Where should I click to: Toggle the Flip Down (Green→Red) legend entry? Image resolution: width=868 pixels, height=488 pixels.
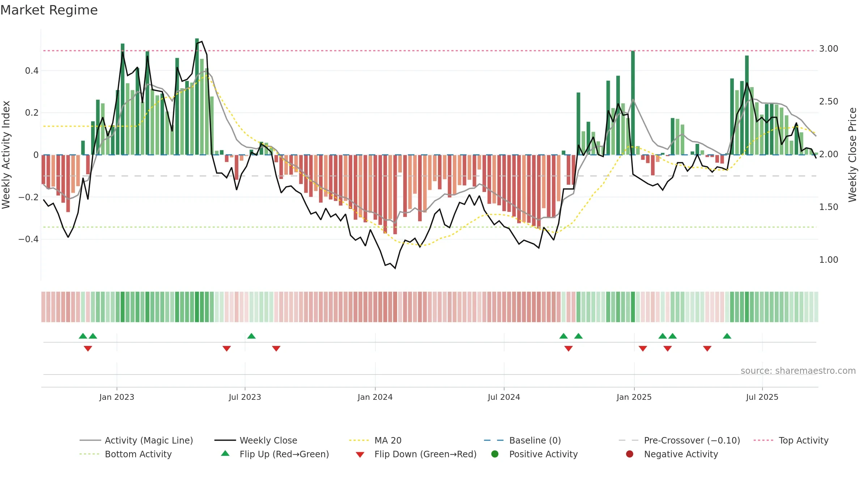[416, 454]
